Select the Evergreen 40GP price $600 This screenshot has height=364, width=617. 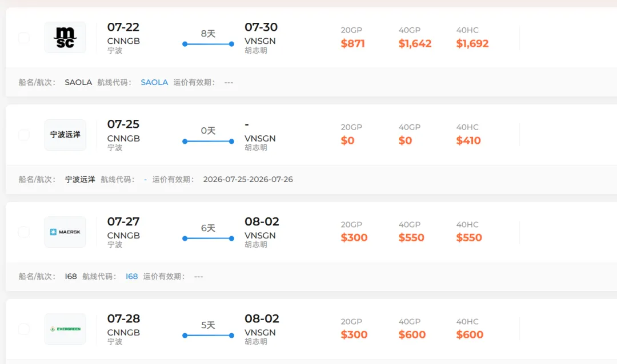point(412,334)
